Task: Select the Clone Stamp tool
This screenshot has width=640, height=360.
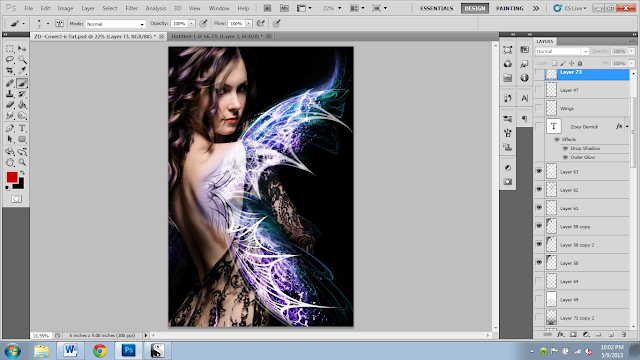Action: [x=10, y=94]
